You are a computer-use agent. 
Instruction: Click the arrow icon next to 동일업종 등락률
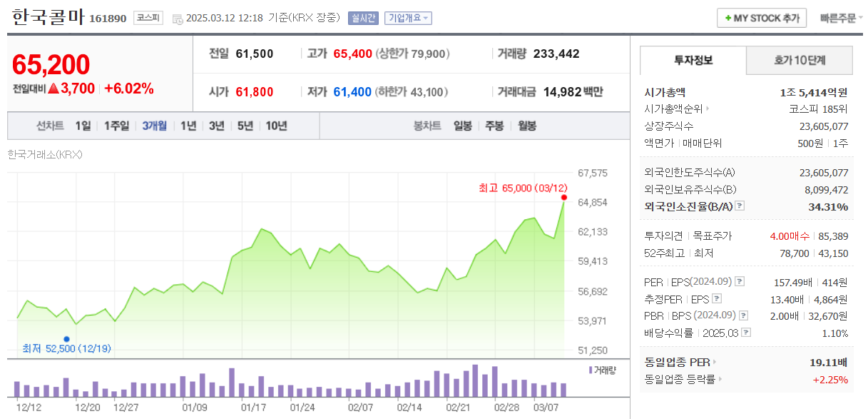(x=720, y=380)
